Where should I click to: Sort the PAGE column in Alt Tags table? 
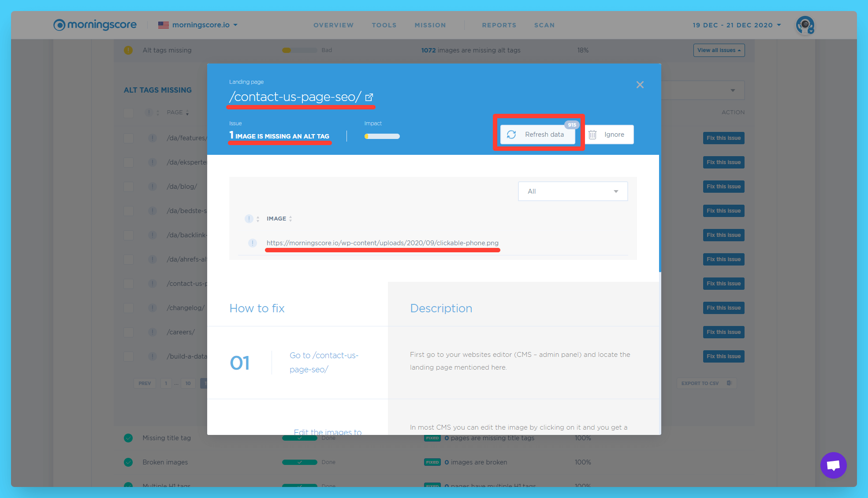coord(178,112)
